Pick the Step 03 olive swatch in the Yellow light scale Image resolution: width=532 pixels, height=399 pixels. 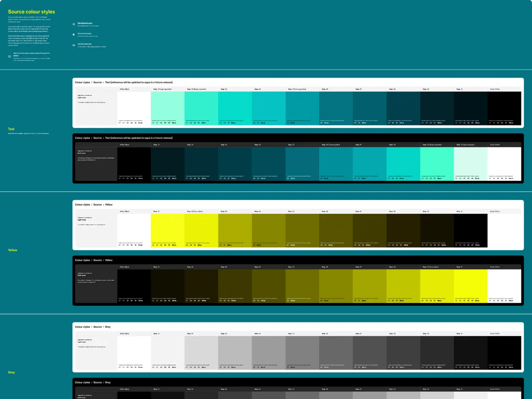(x=235, y=231)
